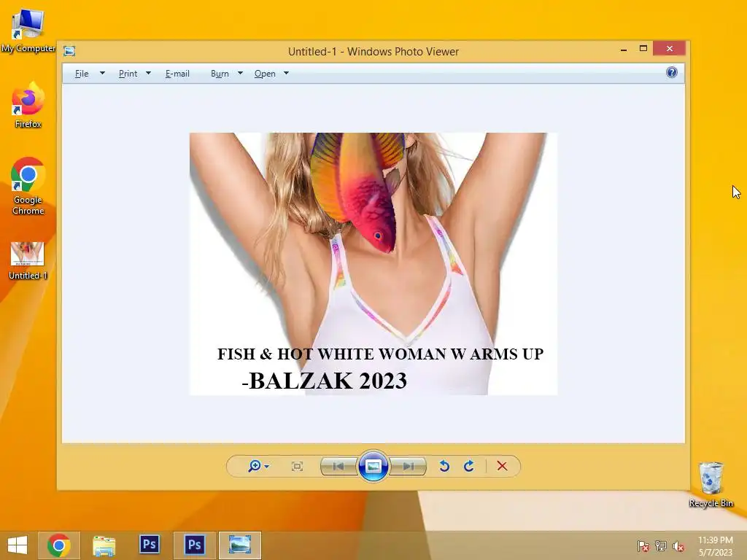The image size is (747, 560).
Task: Open the Windows Start button
Action: (x=18, y=545)
